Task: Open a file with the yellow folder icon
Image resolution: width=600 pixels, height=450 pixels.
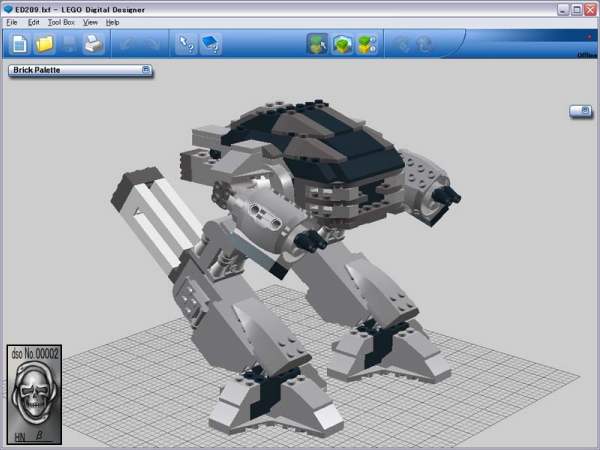Action: click(44, 44)
